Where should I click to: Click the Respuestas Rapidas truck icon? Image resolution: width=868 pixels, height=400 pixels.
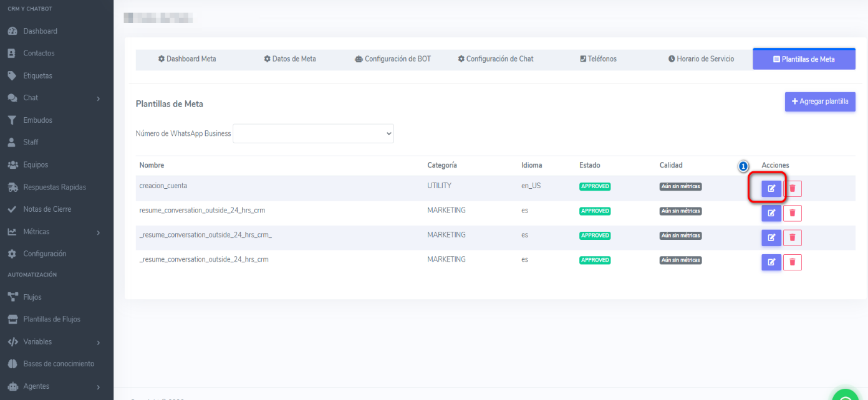(x=11, y=188)
